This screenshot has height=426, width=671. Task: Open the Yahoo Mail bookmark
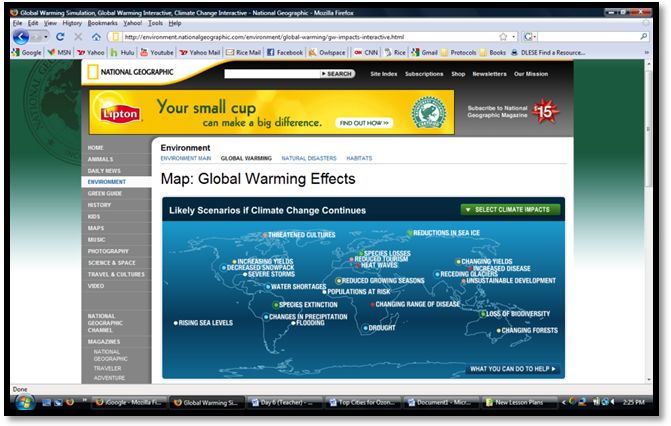point(199,52)
